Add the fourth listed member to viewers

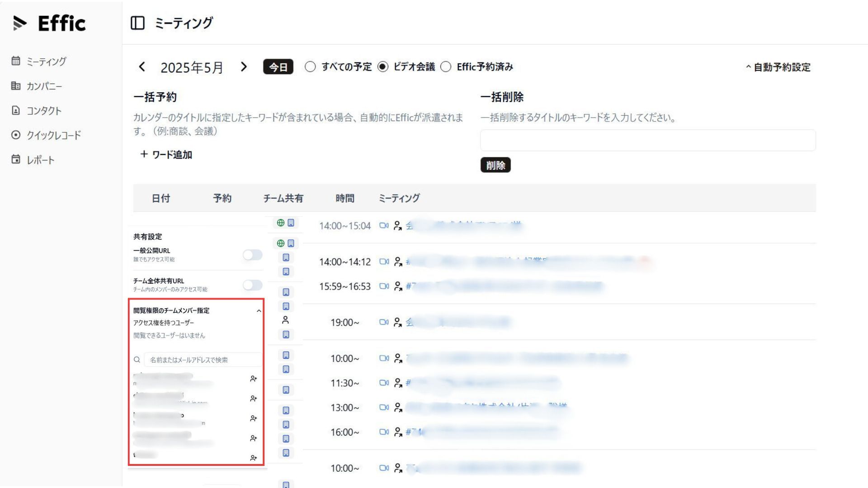click(x=254, y=438)
